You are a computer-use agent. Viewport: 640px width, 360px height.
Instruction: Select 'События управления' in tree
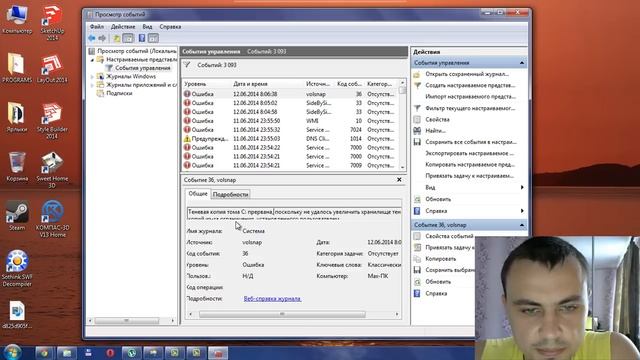pos(142,68)
